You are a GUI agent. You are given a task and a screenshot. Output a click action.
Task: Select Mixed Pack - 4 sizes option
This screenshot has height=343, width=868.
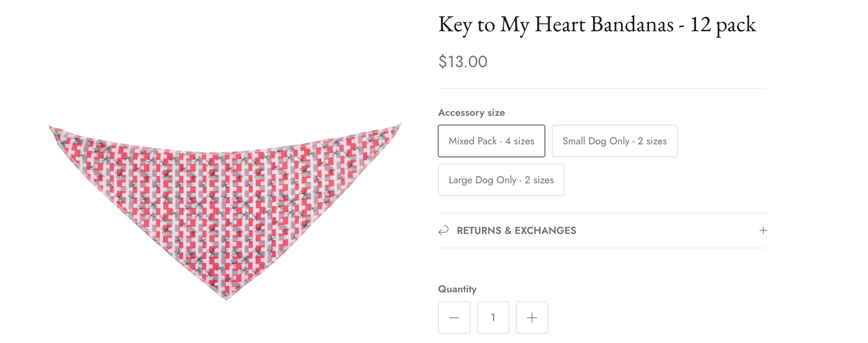[x=491, y=141]
